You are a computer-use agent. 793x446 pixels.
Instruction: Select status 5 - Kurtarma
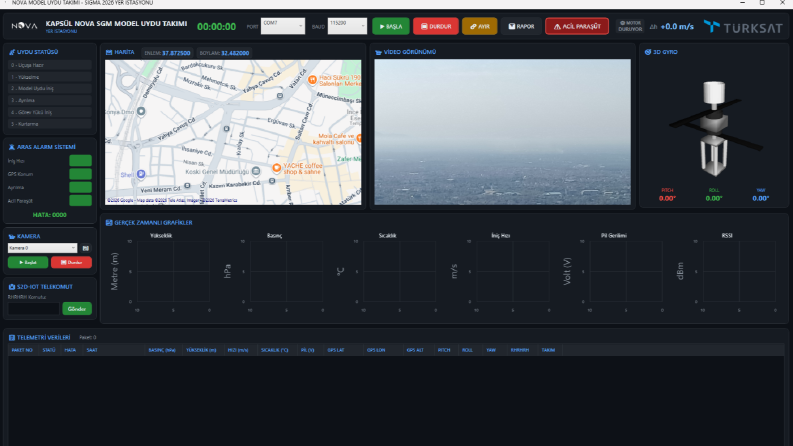[50, 124]
